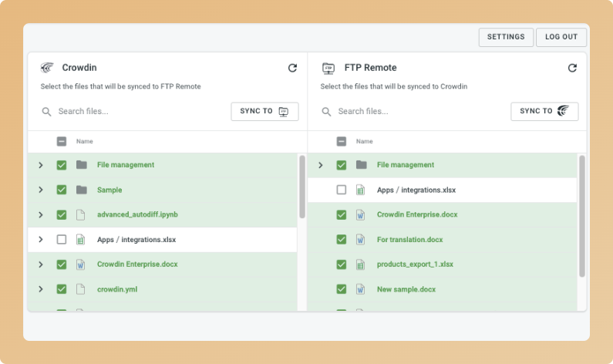The height and width of the screenshot is (364, 613).
Task: Uncheck File management in FTP Remote panel
Action: click(342, 165)
